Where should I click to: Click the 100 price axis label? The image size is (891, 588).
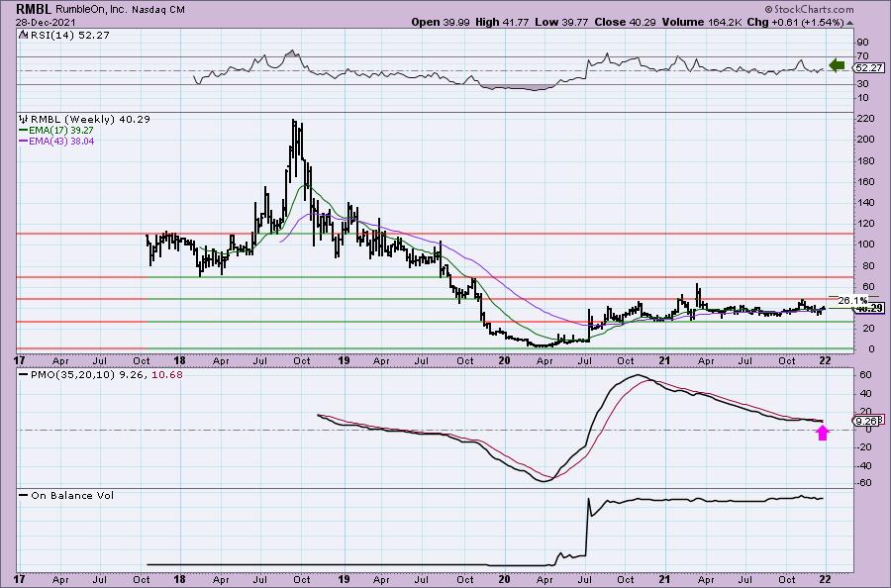[866, 245]
